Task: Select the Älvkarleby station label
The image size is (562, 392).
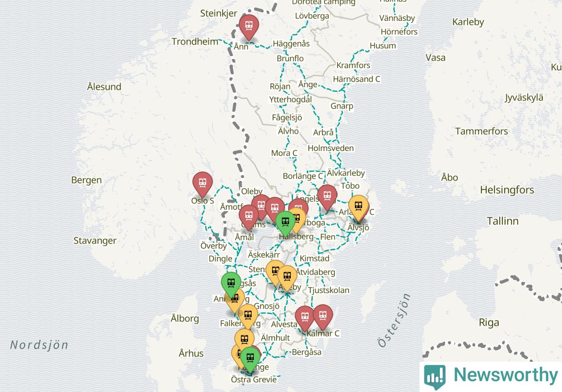Action: (x=346, y=173)
